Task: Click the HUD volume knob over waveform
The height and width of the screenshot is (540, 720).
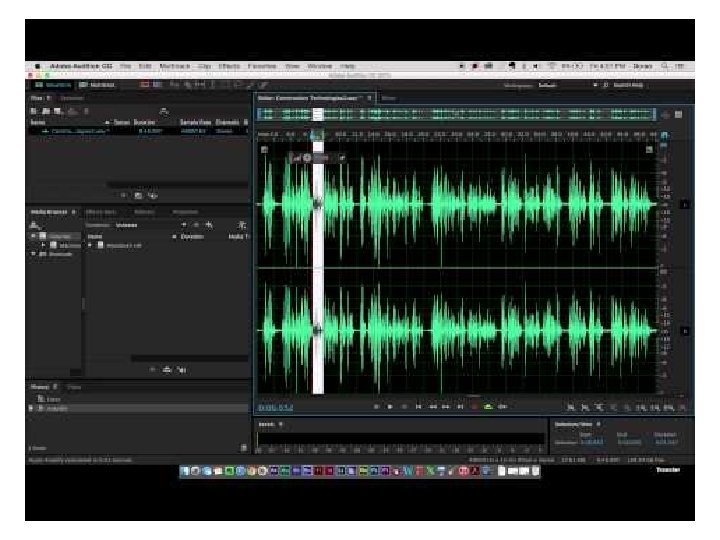Action: point(307,158)
